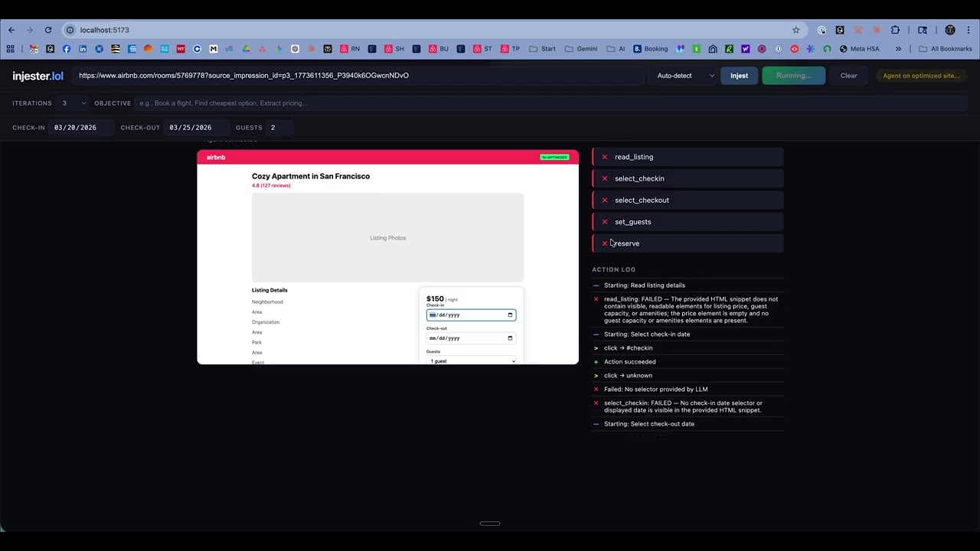Click the Airbnb URL input field
The height and width of the screenshot is (551, 980).
358,76
